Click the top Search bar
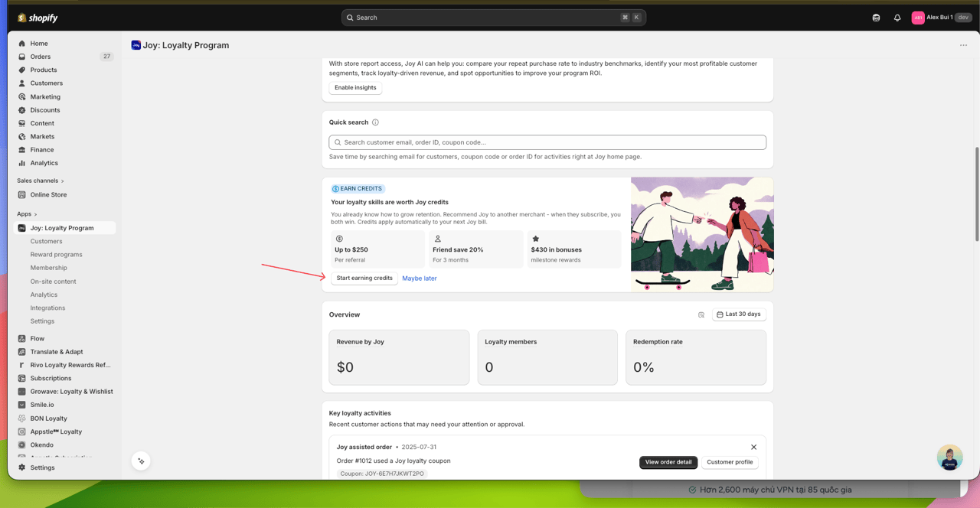The width and height of the screenshot is (980, 508). pos(494,18)
